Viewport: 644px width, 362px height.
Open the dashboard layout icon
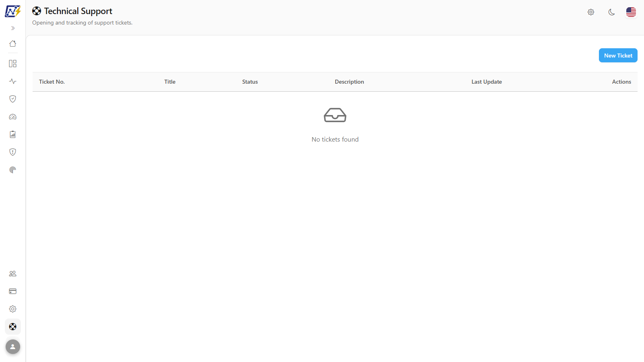13,64
